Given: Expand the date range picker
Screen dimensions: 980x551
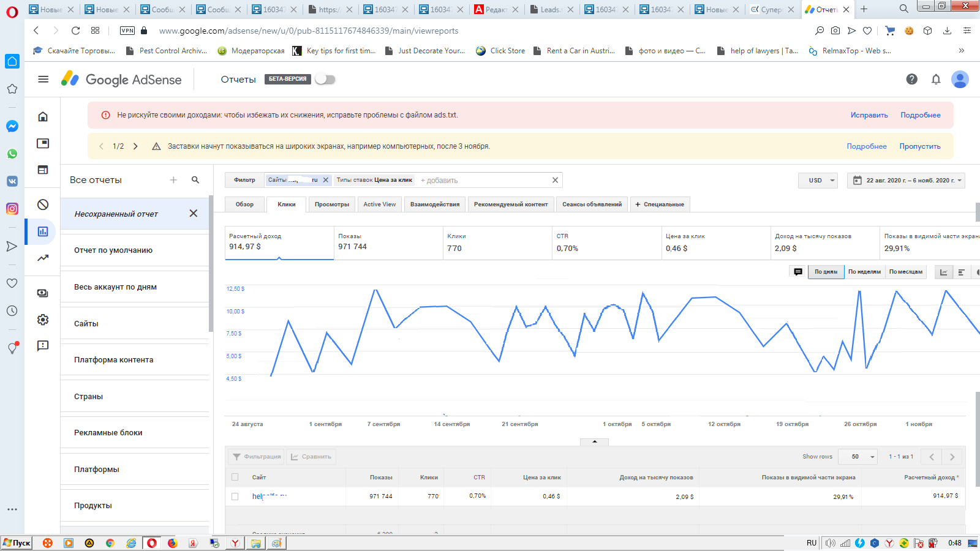Looking at the screenshot, I should click(x=906, y=181).
